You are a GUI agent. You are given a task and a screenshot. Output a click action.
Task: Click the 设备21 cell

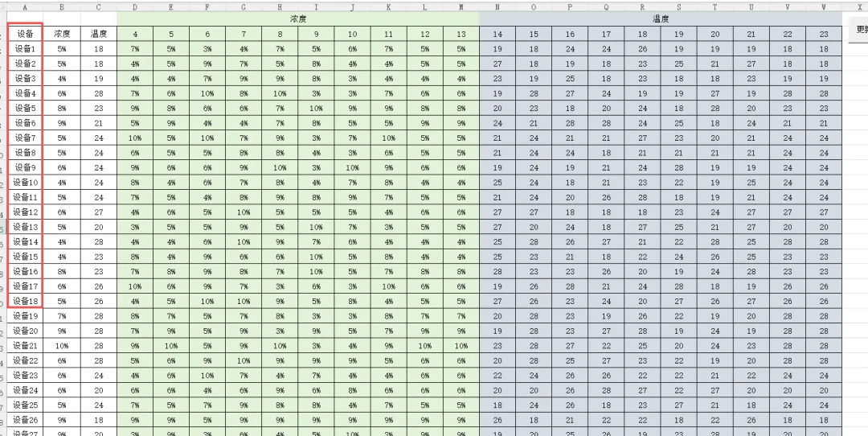coord(25,346)
